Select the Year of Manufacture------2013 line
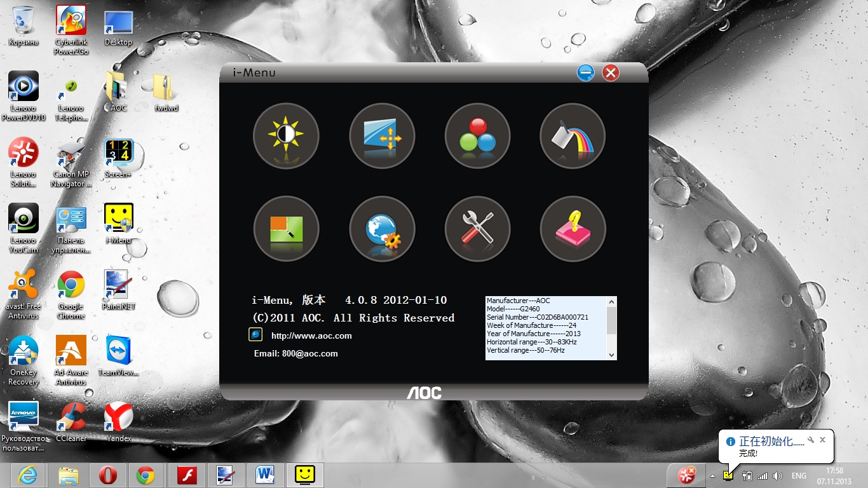Viewport: 868px width, 488px height. [534, 333]
